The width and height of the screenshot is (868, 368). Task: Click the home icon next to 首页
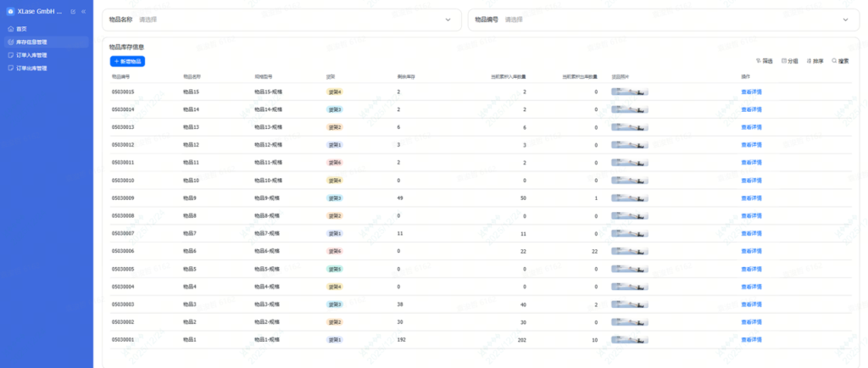(x=10, y=29)
